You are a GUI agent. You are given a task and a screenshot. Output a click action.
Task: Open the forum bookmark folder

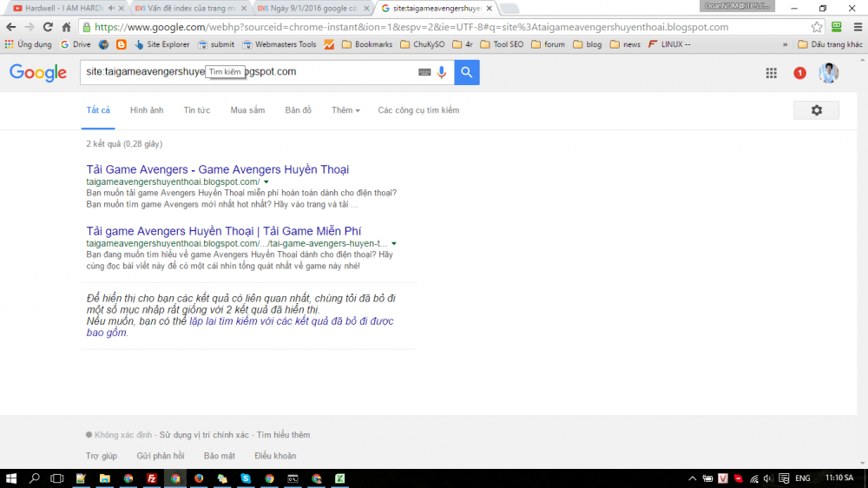pyautogui.click(x=548, y=44)
